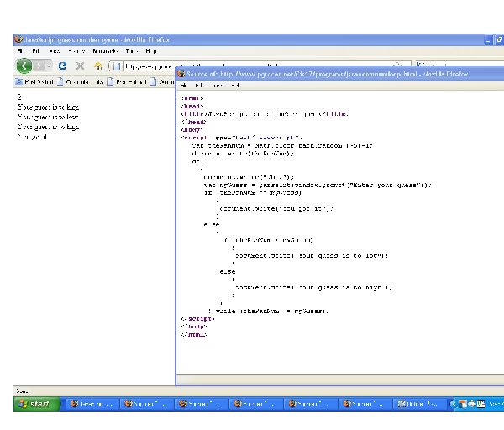The width and height of the screenshot is (504, 430).
Task: Click Firefox icon in Source window title bar
Action: coord(181,74)
